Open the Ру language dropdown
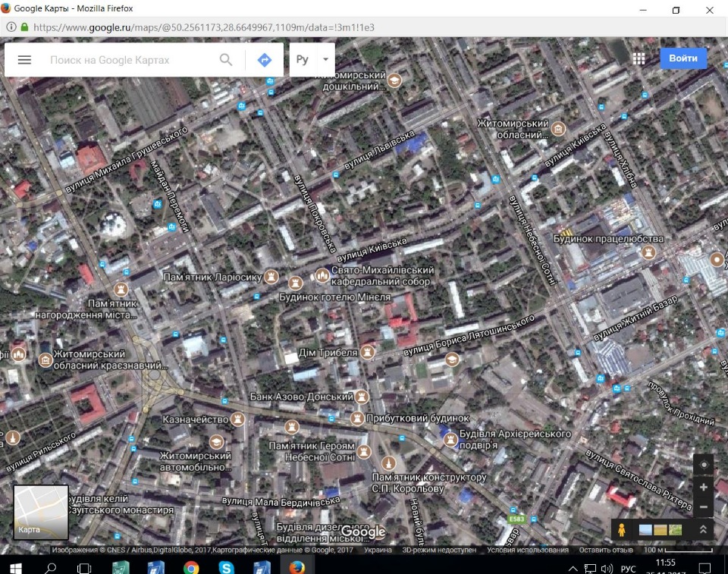Image resolution: width=728 pixels, height=574 pixels. point(311,60)
